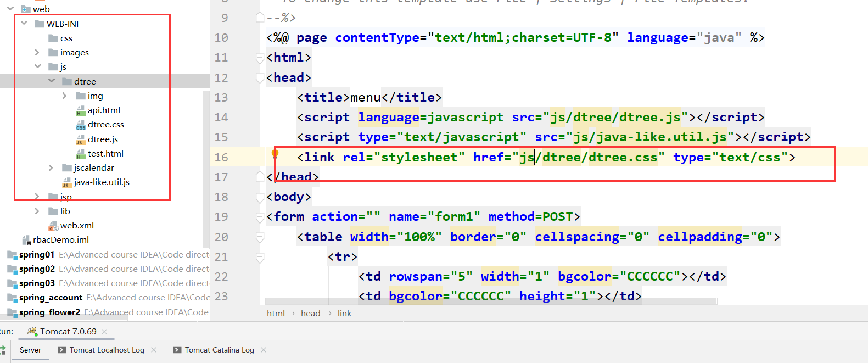
Task: Toggle comment fold marker at line 9
Action: [260, 18]
